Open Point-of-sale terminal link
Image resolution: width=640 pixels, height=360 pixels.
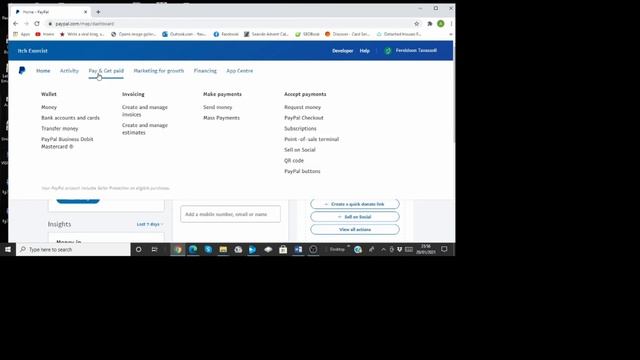click(311, 139)
